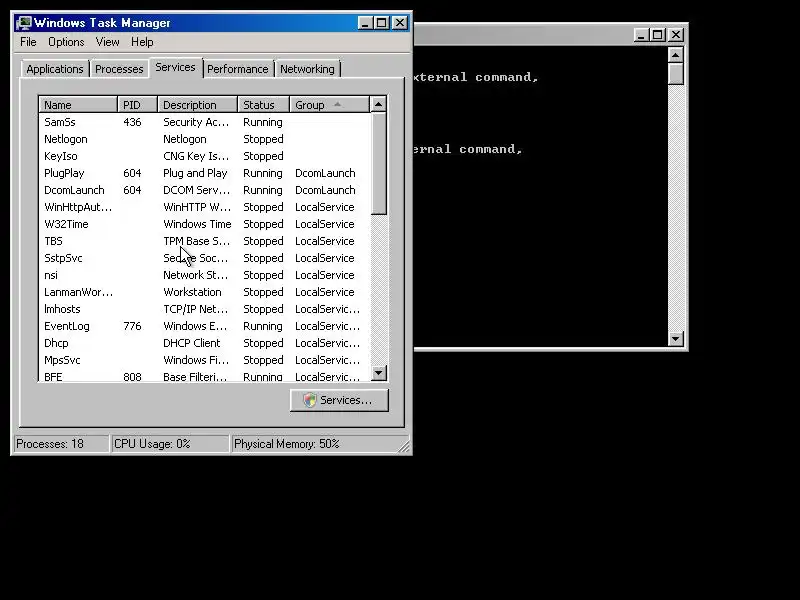Select the LanmanWor... service row
The image size is (800, 600).
(204, 292)
